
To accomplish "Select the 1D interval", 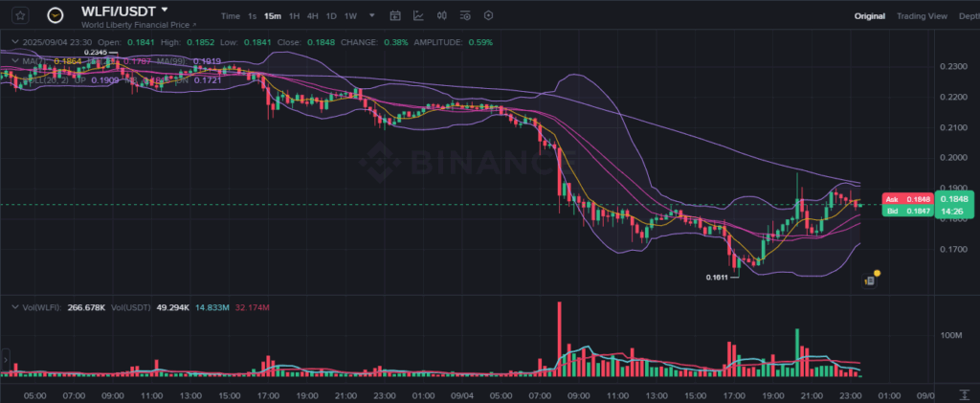I will click(331, 16).
